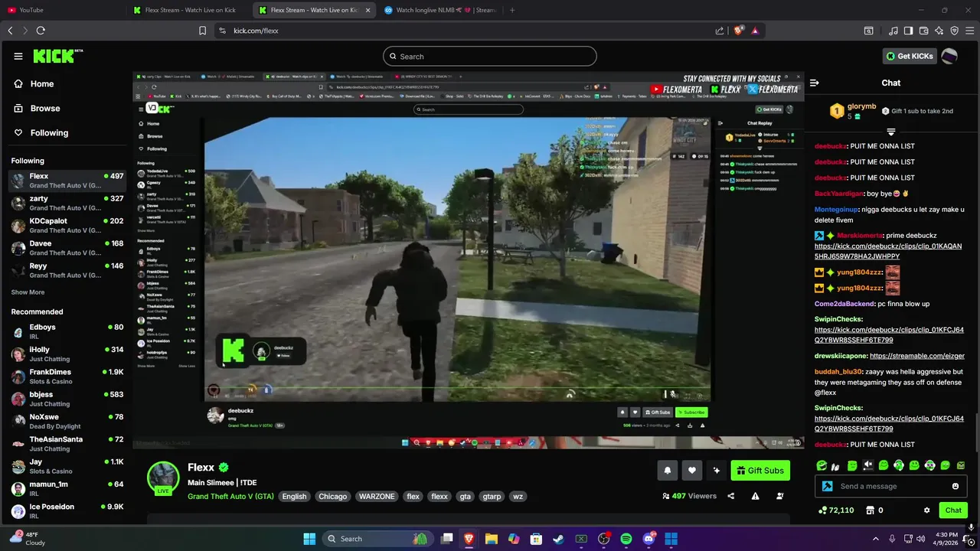Click the Brave Rewards triangle icon

click(755, 31)
